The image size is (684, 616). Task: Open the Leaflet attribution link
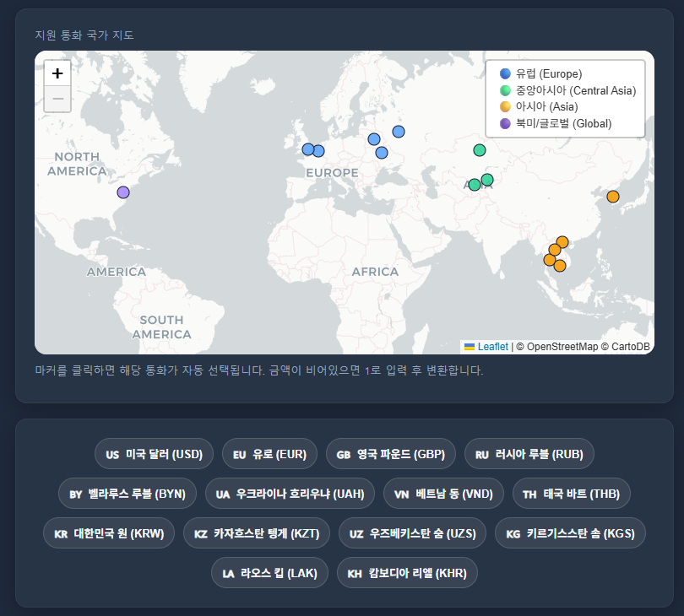(493, 346)
